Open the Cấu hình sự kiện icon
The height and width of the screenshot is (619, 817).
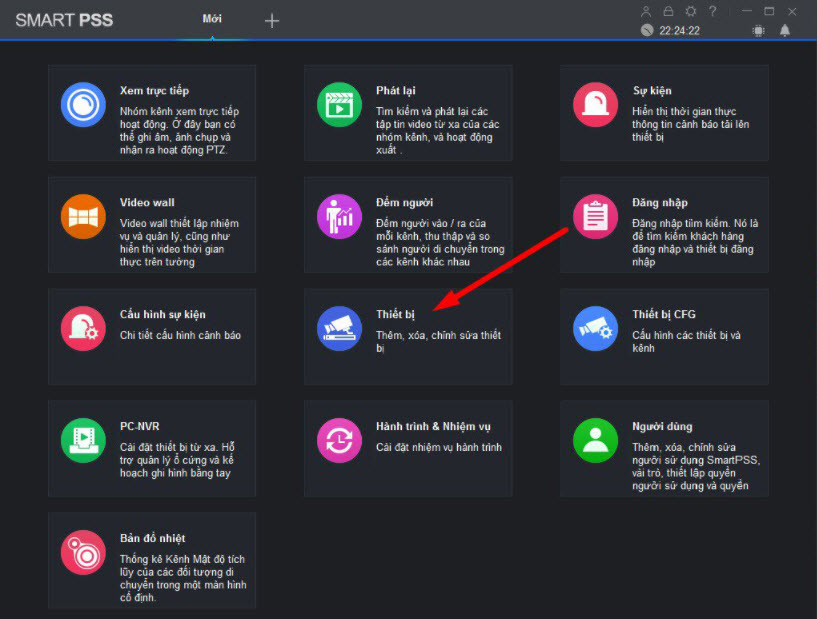click(x=83, y=328)
